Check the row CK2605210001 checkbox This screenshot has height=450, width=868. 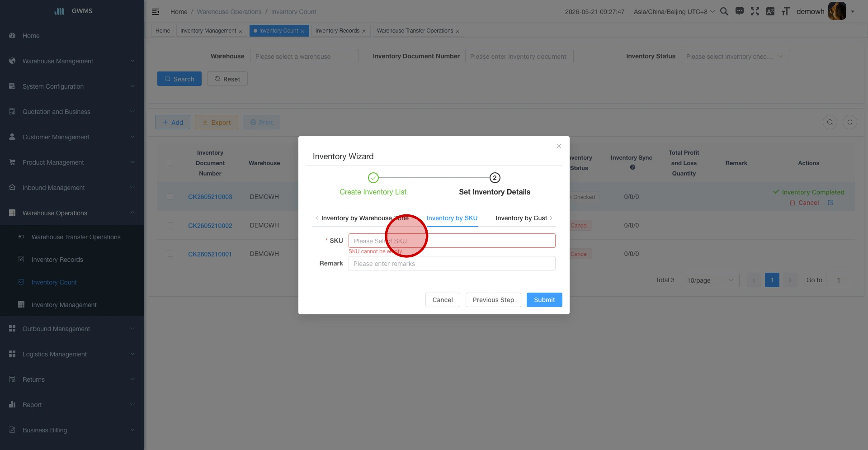[x=170, y=254]
